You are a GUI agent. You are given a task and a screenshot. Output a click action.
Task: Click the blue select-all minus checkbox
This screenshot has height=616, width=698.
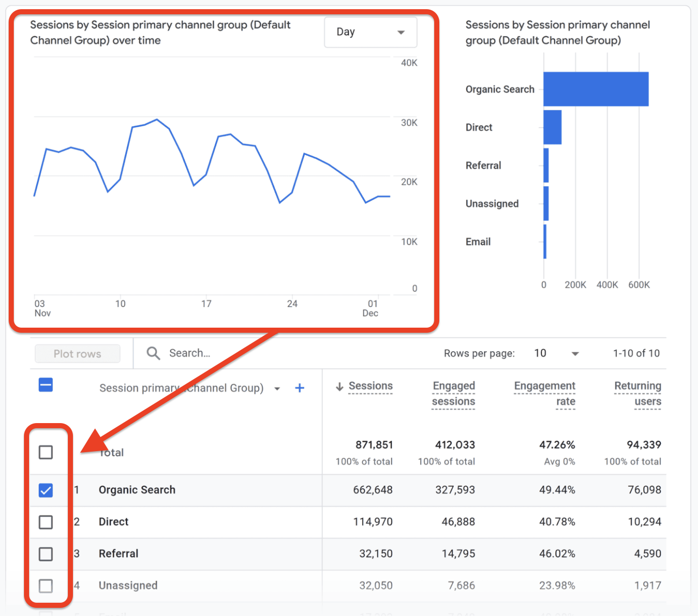click(x=46, y=385)
